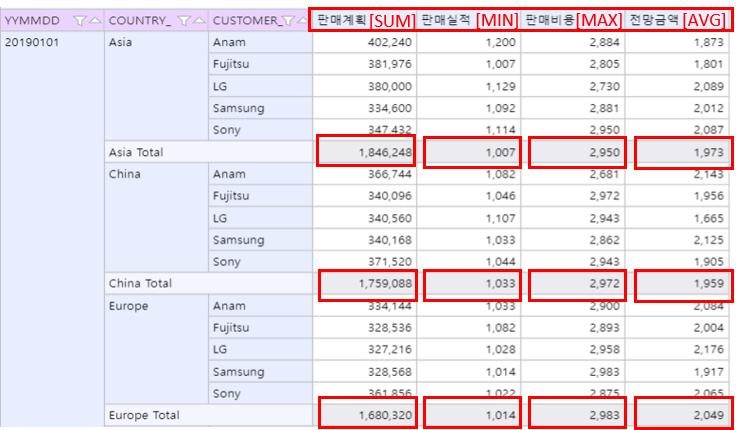Click the 340,560 value for China LG
The height and width of the screenshot is (430, 739).
pos(364,218)
